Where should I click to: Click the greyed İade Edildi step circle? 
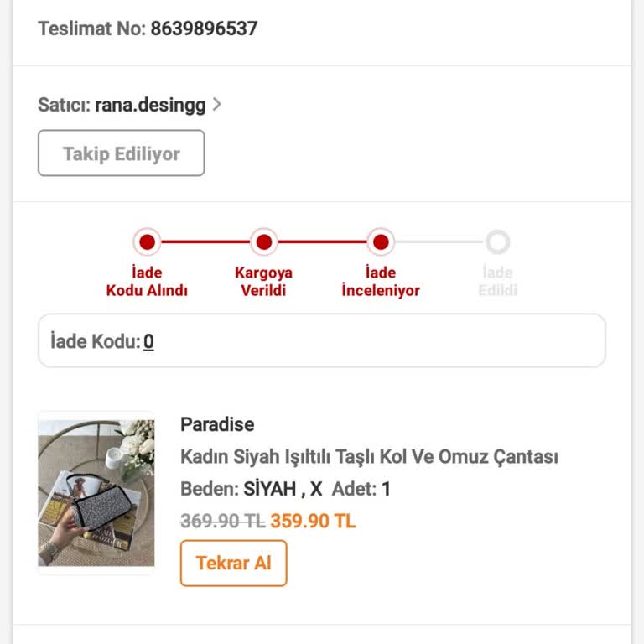498,242
